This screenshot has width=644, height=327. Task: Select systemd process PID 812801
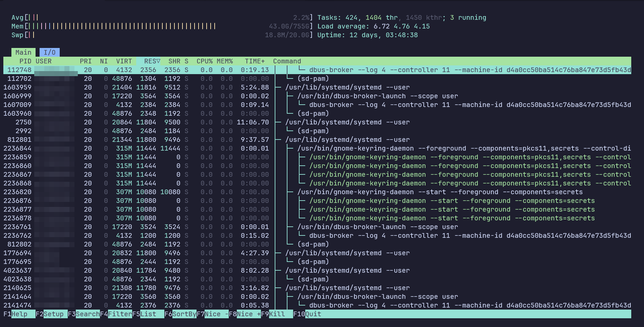[317, 140]
